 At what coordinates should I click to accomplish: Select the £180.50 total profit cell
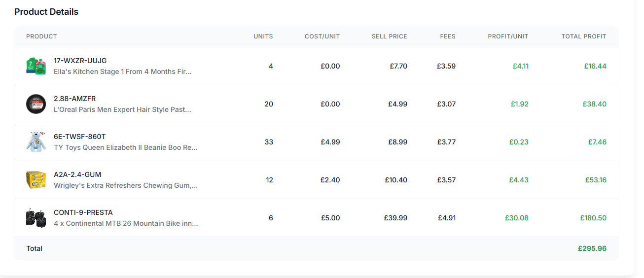[x=593, y=218]
